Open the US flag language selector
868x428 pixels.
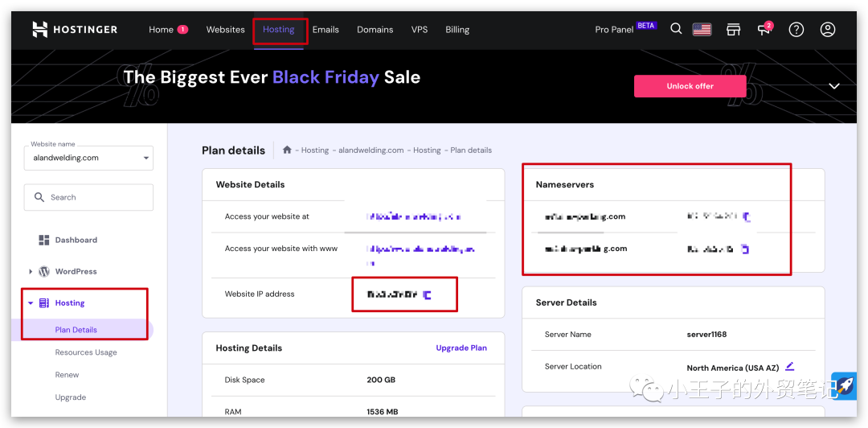coord(702,30)
